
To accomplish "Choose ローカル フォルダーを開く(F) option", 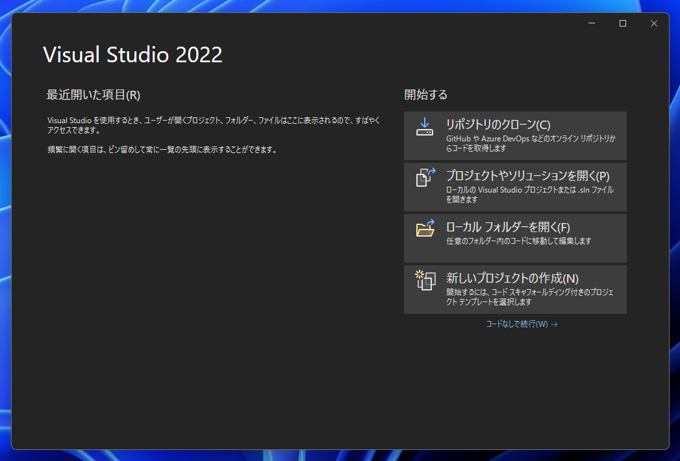I will pyautogui.click(x=515, y=238).
